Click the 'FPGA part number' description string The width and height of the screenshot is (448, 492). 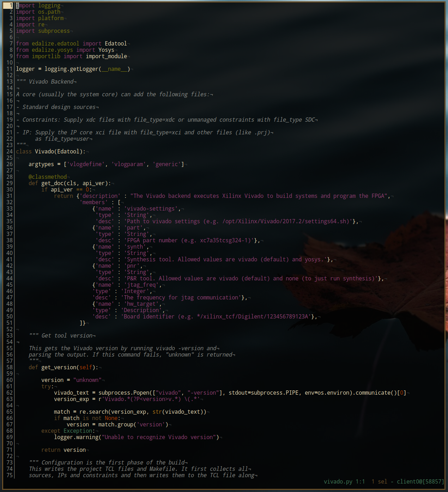tap(189, 240)
